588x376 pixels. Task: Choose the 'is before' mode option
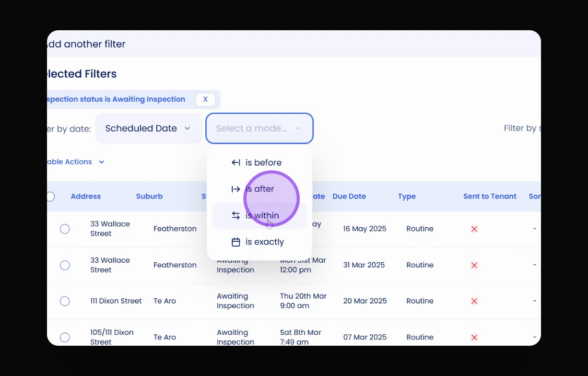[x=259, y=162]
